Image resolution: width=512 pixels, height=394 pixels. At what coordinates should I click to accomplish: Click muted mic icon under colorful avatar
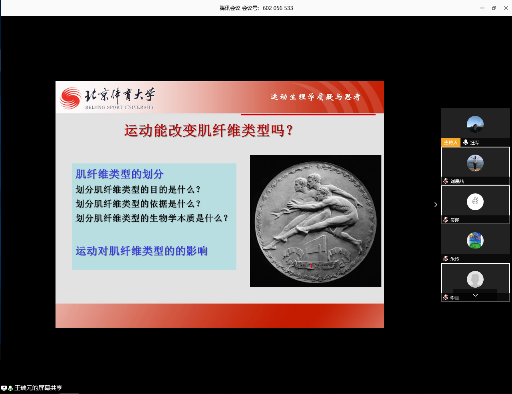coord(445,258)
